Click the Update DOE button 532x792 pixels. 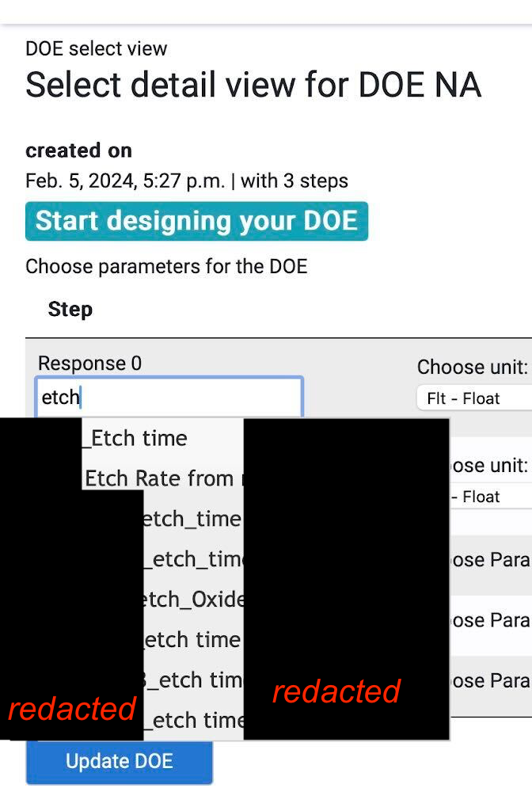pyautogui.click(x=119, y=762)
